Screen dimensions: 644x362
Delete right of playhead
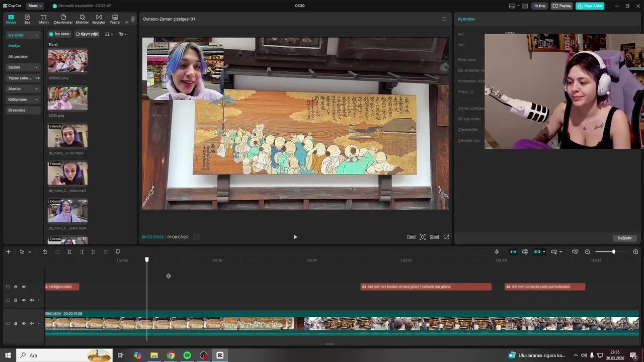(93, 252)
